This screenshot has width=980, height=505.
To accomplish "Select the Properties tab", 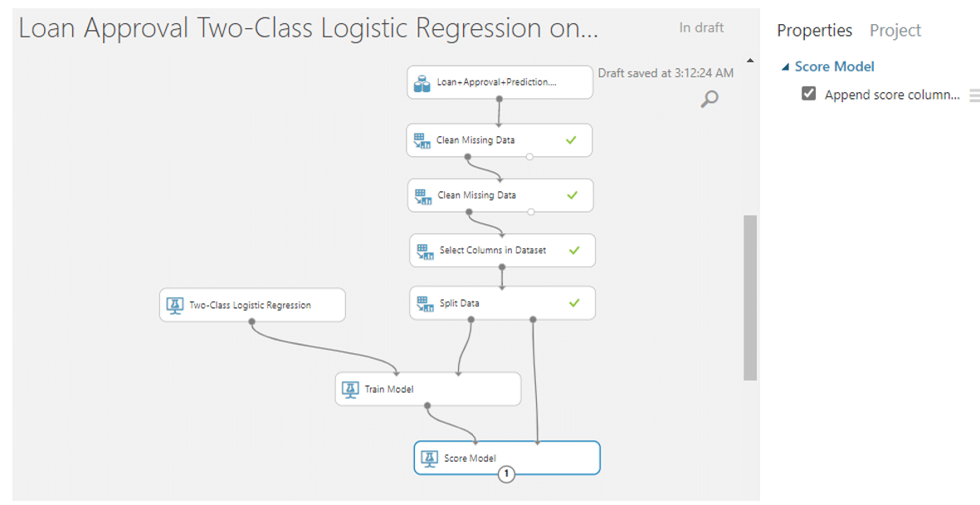I will click(814, 31).
